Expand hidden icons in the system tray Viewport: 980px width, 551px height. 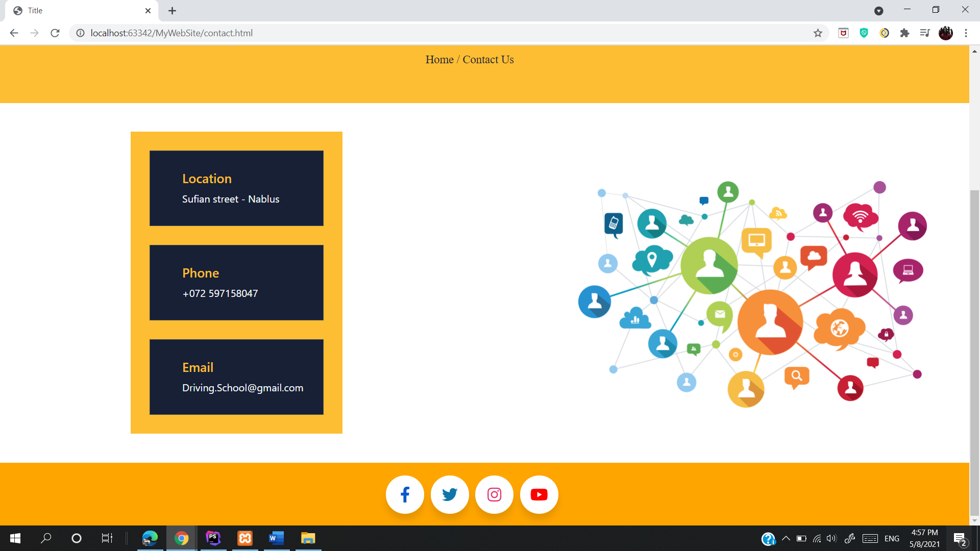[786, 538]
